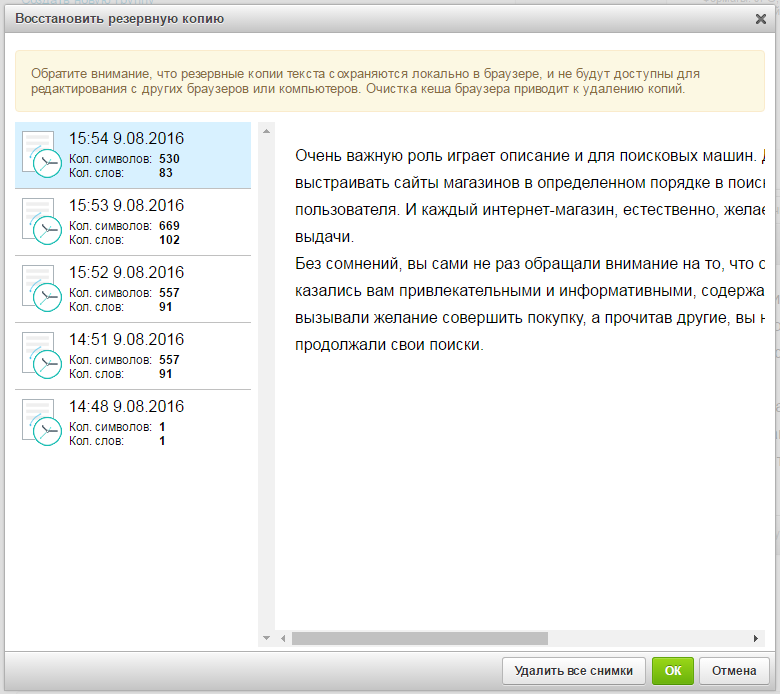The image size is (780, 694).
Task: Select the 15:54 9.08.2016 backup entry
Action: pyautogui.click(x=126, y=139)
